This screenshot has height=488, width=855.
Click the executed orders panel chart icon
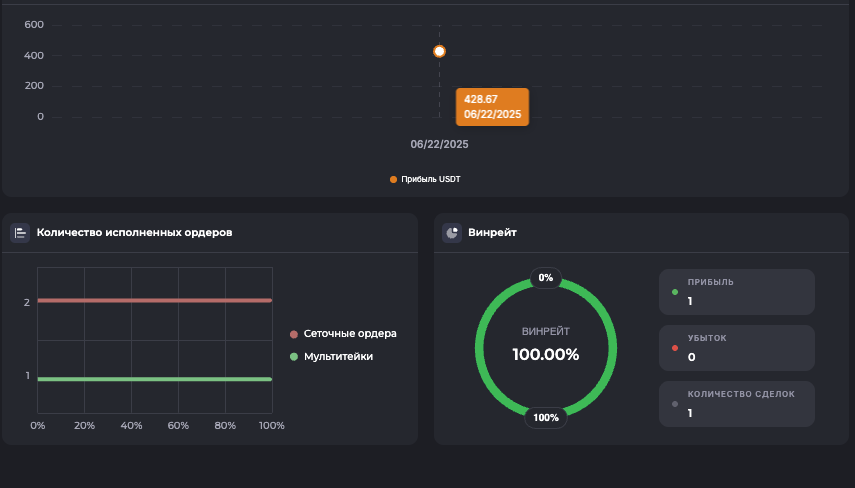pos(20,233)
